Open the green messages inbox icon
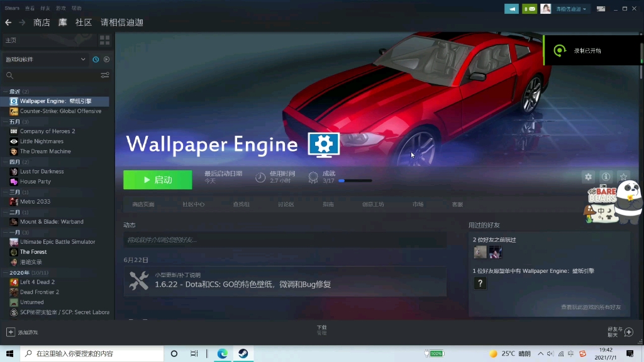The height and width of the screenshot is (362, 644). click(x=530, y=9)
